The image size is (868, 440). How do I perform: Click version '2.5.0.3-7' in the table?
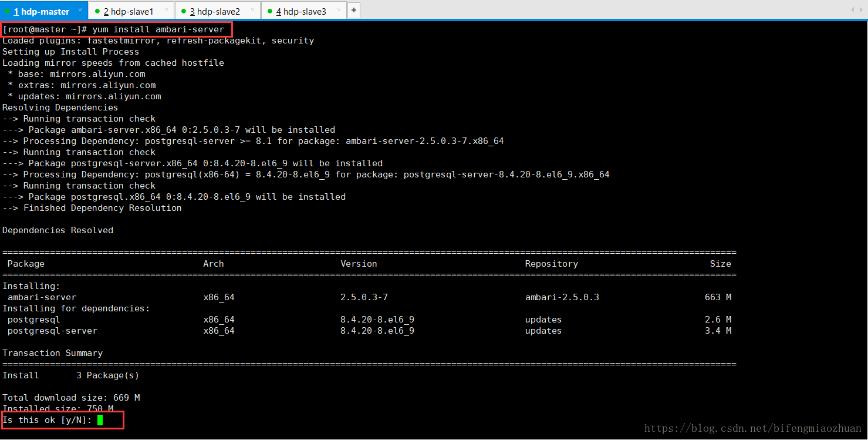[x=364, y=297]
